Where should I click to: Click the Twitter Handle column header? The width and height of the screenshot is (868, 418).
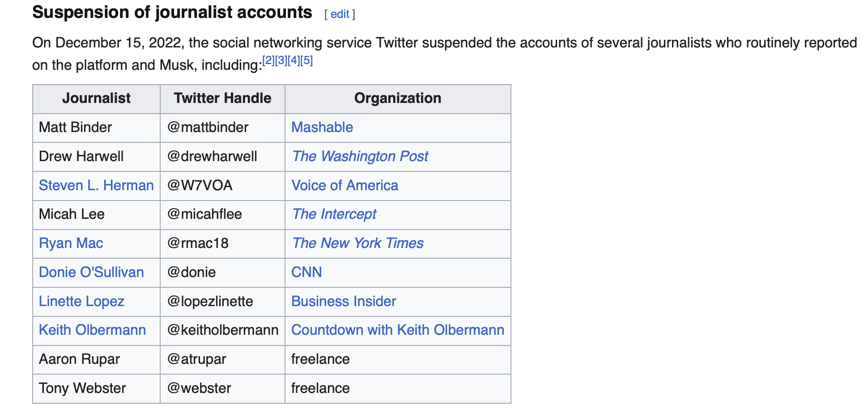(x=222, y=98)
